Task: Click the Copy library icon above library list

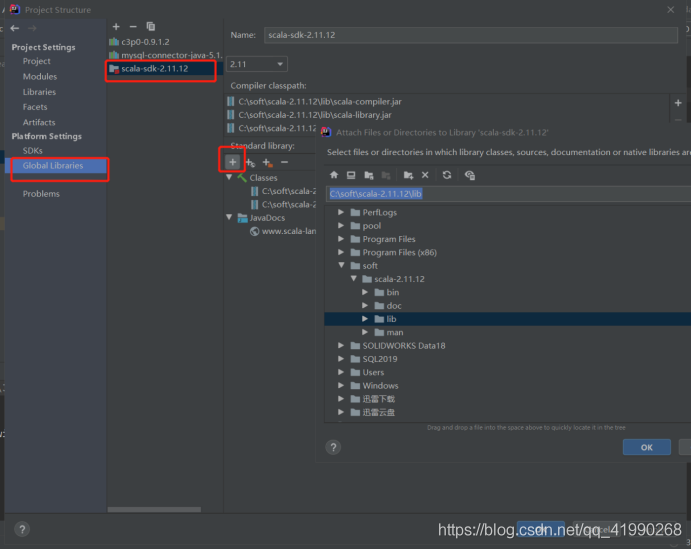Action: [x=150, y=26]
